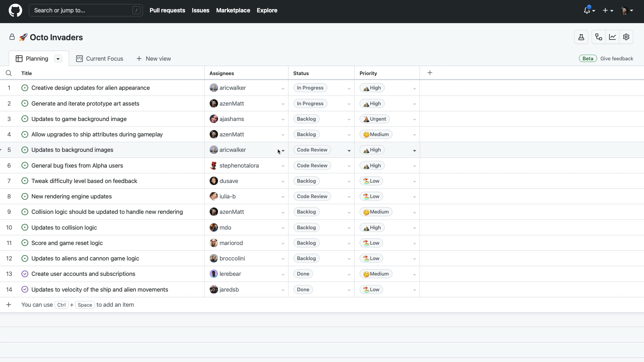
Task: Click Collision logic should be updated title
Action: [107, 212]
